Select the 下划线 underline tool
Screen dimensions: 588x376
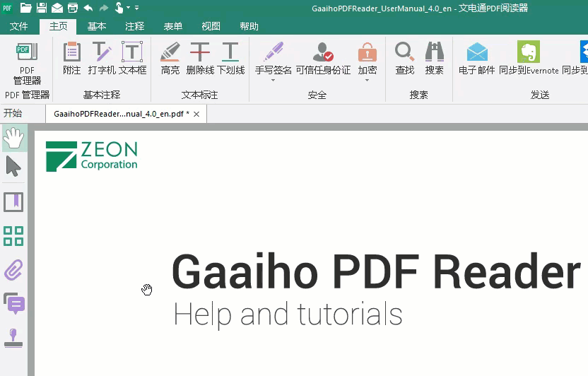coord(230,58)
